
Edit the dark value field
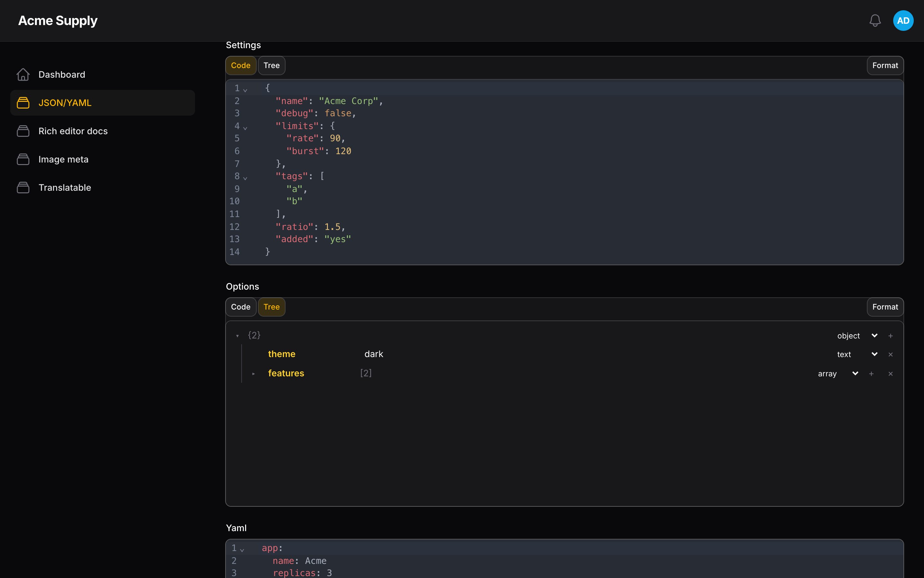point(374,354)
